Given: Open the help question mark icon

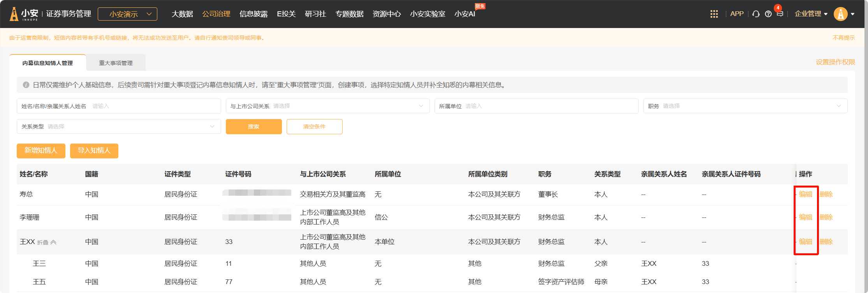Looking at the screenshot, I should [x=768, y=14].
